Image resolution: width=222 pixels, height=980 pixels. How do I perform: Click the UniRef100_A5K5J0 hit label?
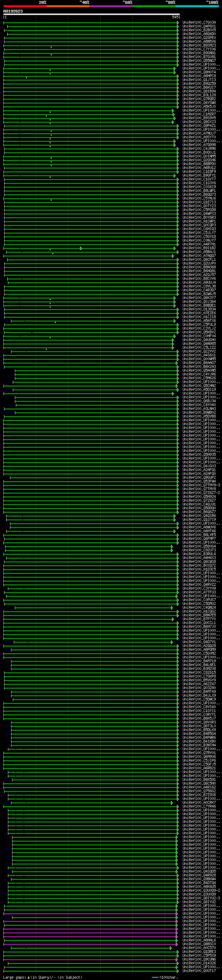(x=199, y=106)
